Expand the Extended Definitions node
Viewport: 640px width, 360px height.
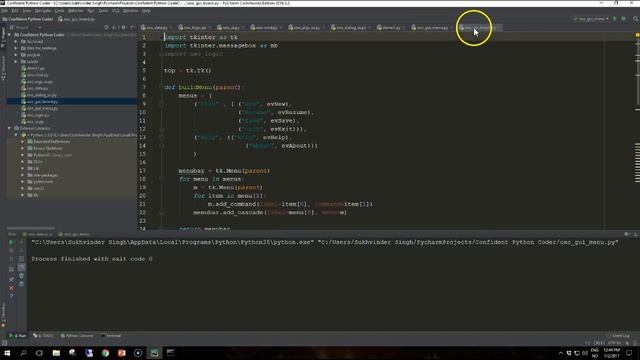(23, 142)
